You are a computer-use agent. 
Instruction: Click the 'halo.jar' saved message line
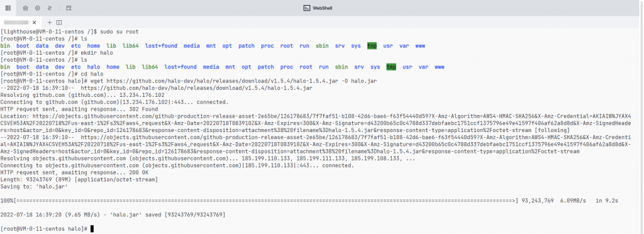pyautogui.click(x=113, y=214)
